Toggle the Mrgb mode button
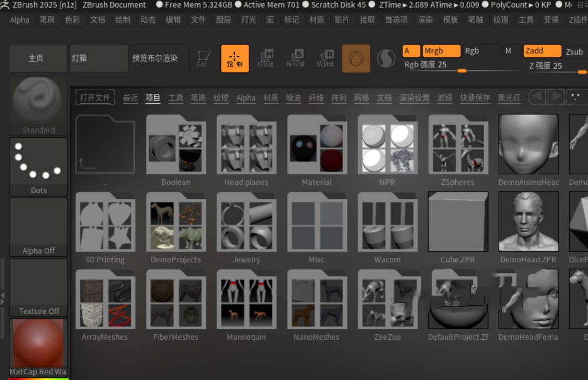The width and height of the screenshot is (588, 380). coord(441,51)
